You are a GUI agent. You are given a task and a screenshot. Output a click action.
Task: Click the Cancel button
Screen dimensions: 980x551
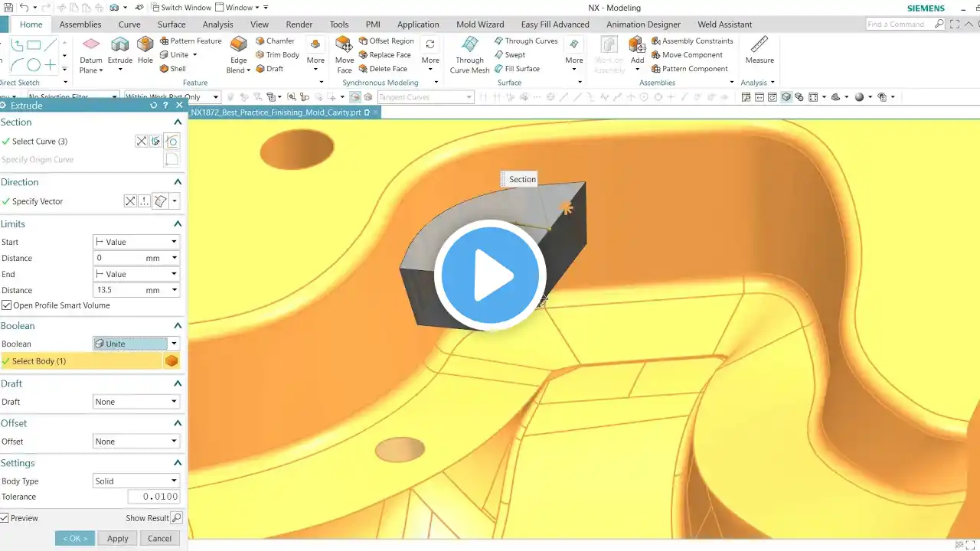[x=159, y=539]
